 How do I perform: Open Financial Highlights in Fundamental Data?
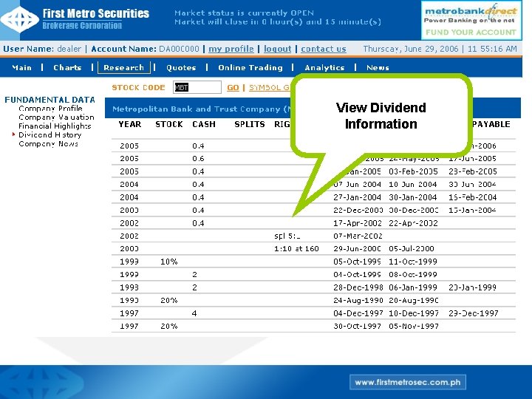pos(55,126)
